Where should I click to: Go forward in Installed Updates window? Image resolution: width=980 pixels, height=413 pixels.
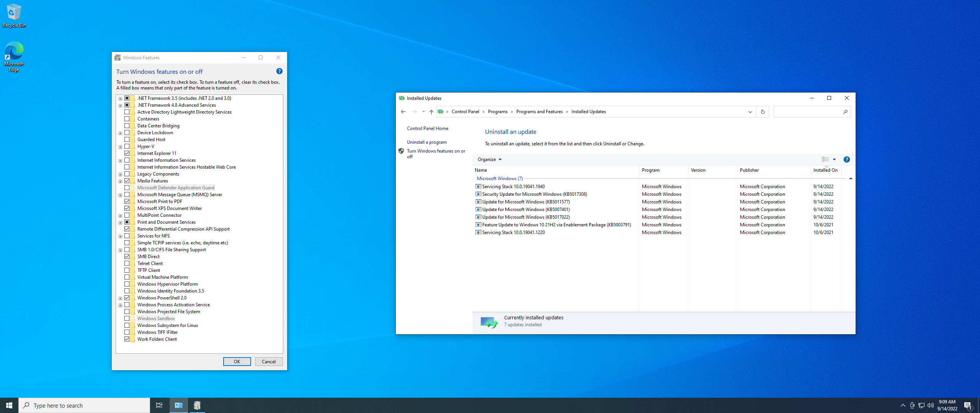click(x=414, y=112)
